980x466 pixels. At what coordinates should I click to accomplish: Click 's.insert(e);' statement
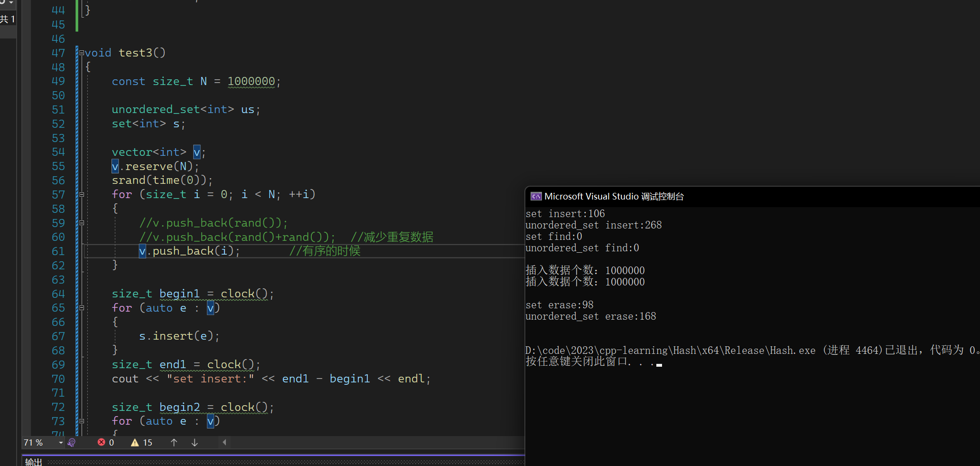(x=179, y=336)
